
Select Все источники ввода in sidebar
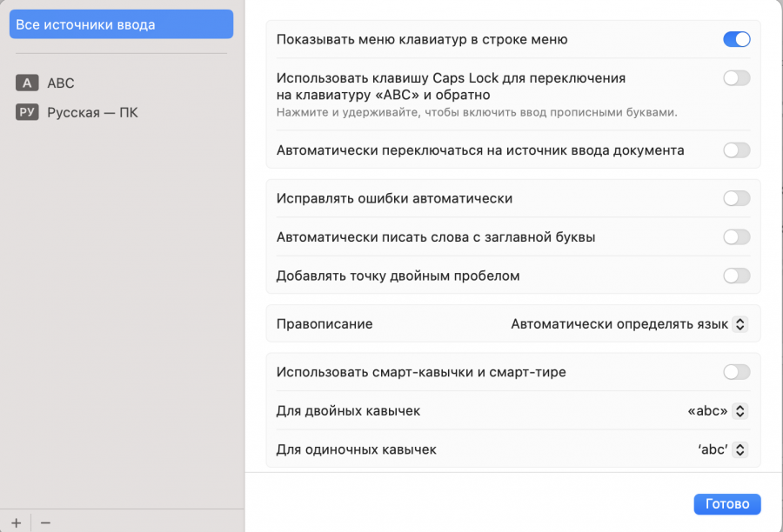click(121, 24)
